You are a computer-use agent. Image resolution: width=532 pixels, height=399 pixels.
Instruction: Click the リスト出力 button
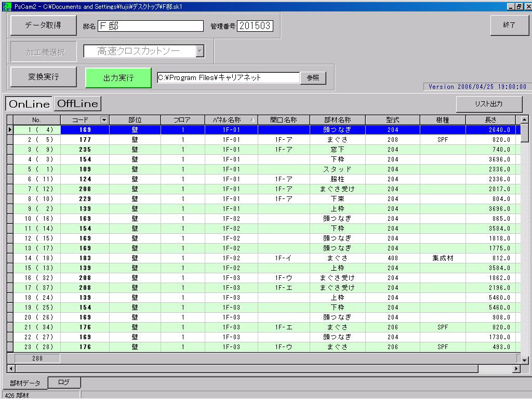point(488,104)
